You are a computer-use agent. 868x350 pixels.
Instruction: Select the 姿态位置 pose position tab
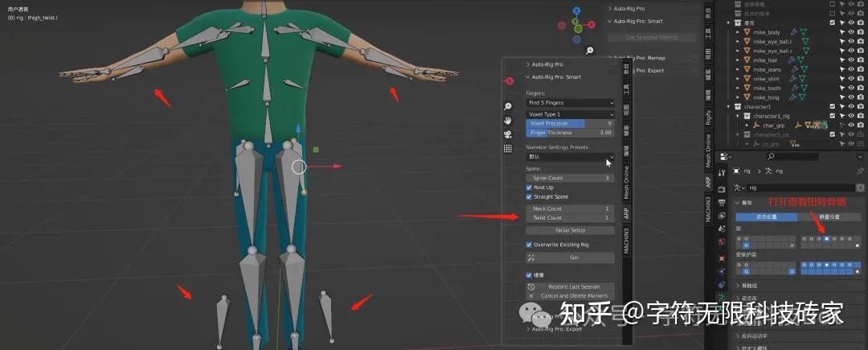coord(767,217)
